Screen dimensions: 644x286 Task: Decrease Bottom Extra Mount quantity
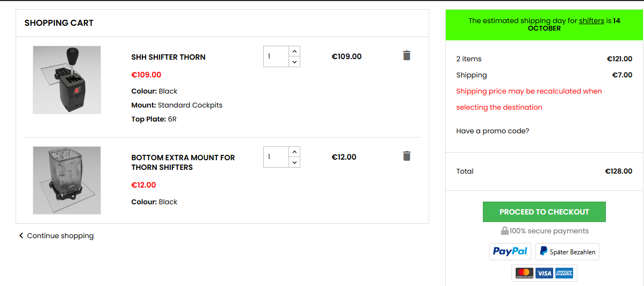pos(294,162)
